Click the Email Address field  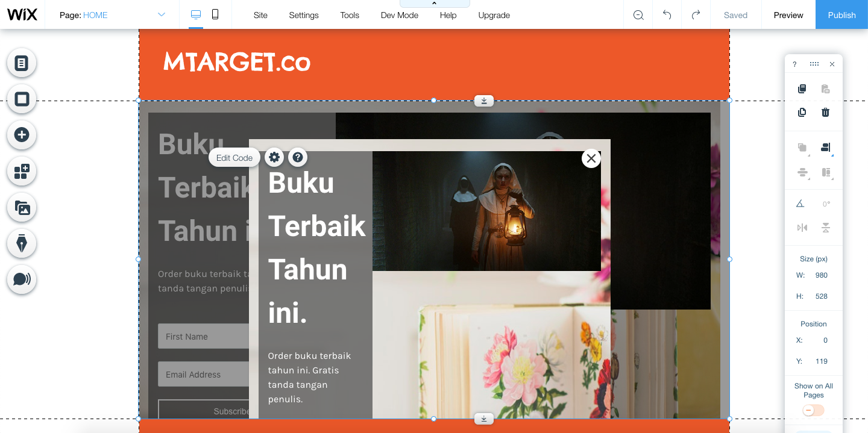(204, 374)
